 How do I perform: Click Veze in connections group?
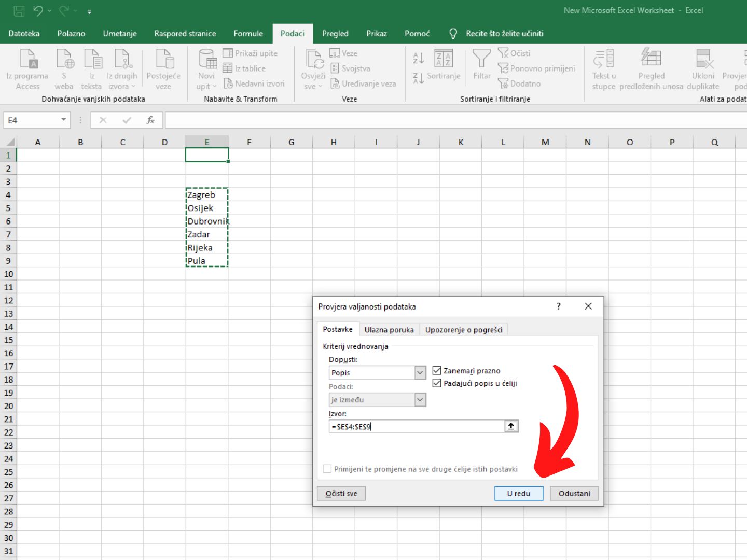(343, 53)
